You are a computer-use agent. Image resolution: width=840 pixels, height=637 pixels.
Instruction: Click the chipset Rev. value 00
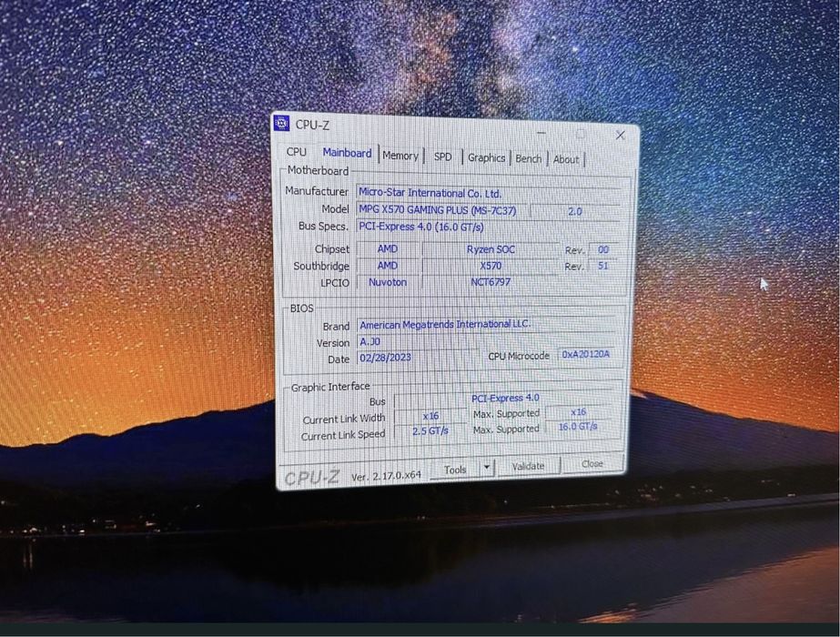[x=603, y=249]
